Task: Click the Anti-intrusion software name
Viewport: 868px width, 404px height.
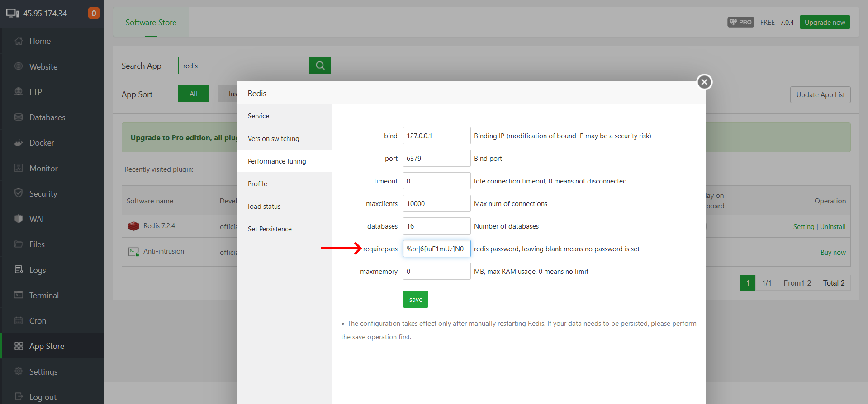Action: [164, 251]
